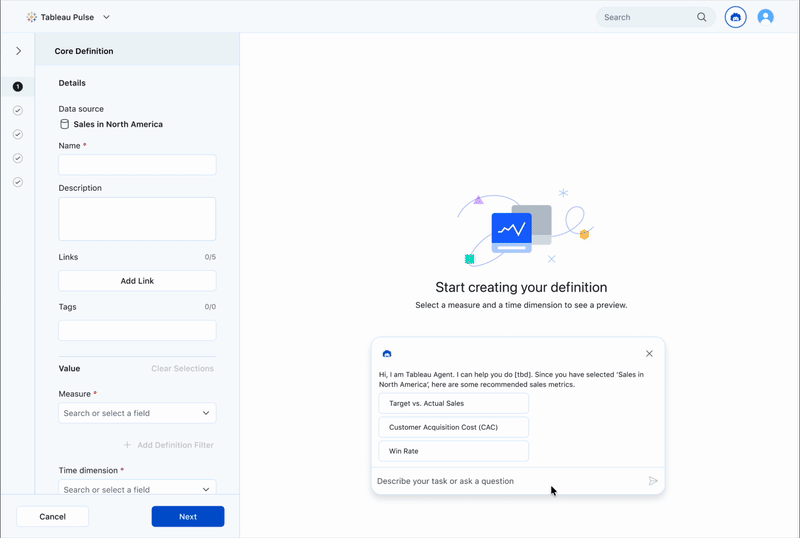Image resolution: width=800 pixels, height=538 pixels.
Task: Close the Tableau Agent chat panel
Action: click(x=649, y=354)
